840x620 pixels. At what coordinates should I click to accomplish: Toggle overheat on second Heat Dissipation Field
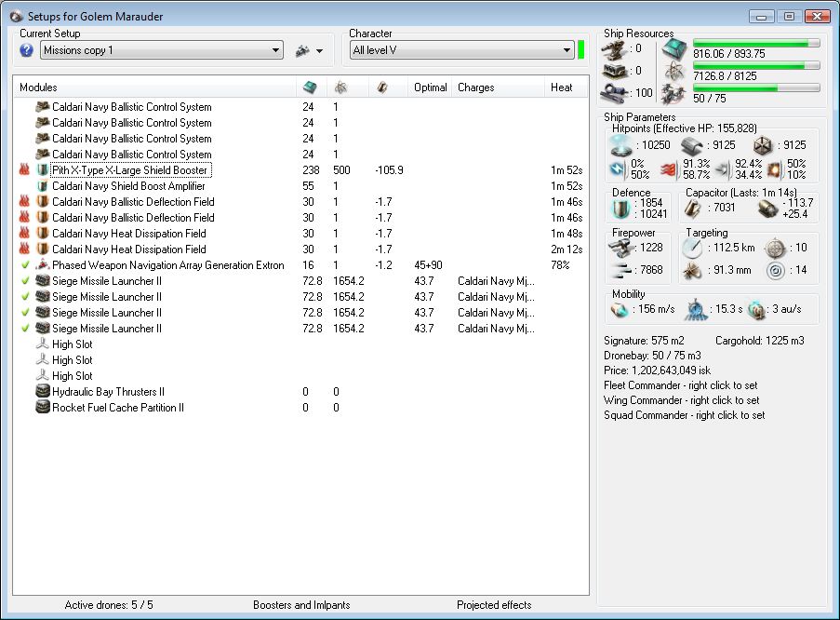coord(24,249)
